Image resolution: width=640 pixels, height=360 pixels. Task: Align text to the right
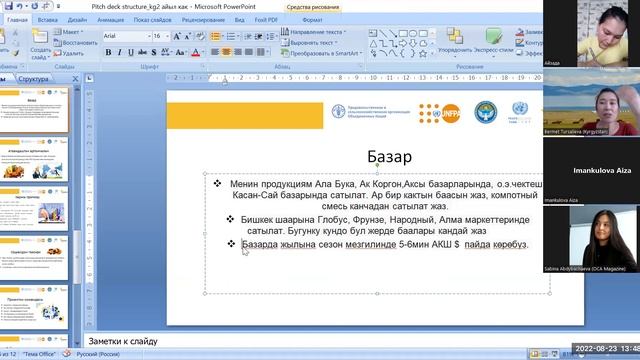238,52
